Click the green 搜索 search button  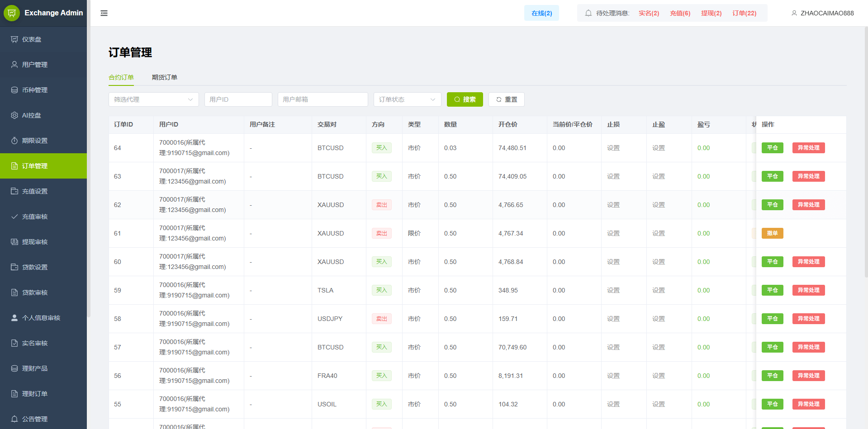pyautogui.click(x=465, y=99)
